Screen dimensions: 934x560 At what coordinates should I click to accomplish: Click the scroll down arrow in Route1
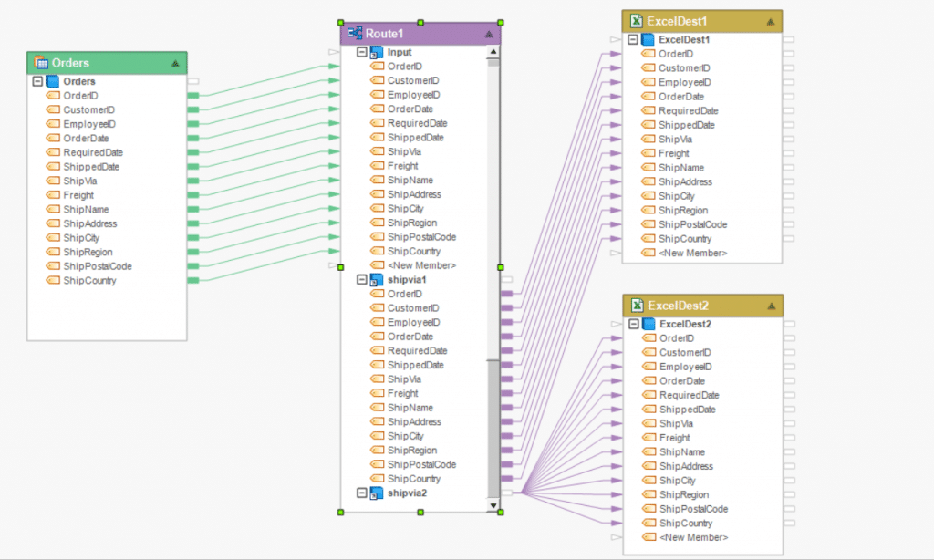pos(493,504)
